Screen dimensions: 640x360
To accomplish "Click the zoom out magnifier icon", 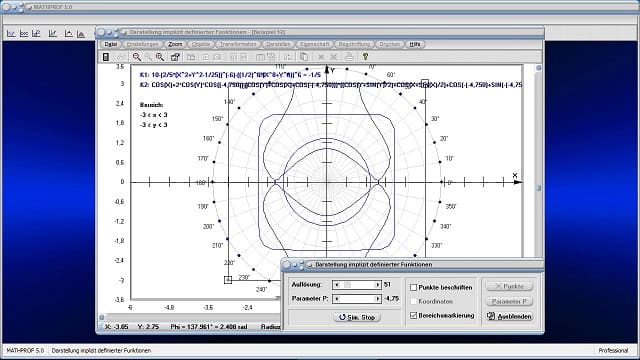I will point(137,57).
